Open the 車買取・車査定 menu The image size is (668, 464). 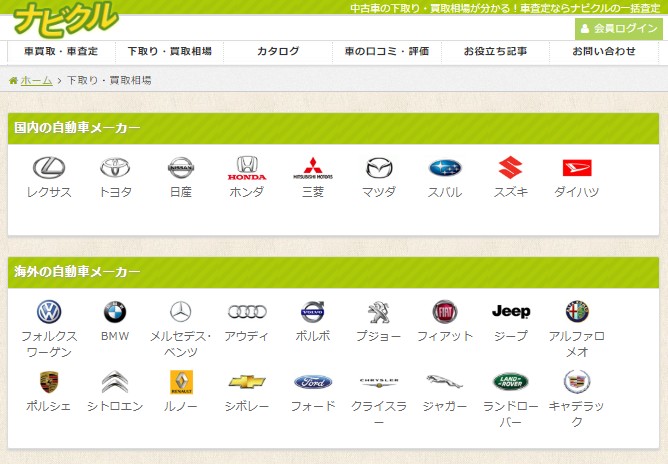[x=61, y=52]
